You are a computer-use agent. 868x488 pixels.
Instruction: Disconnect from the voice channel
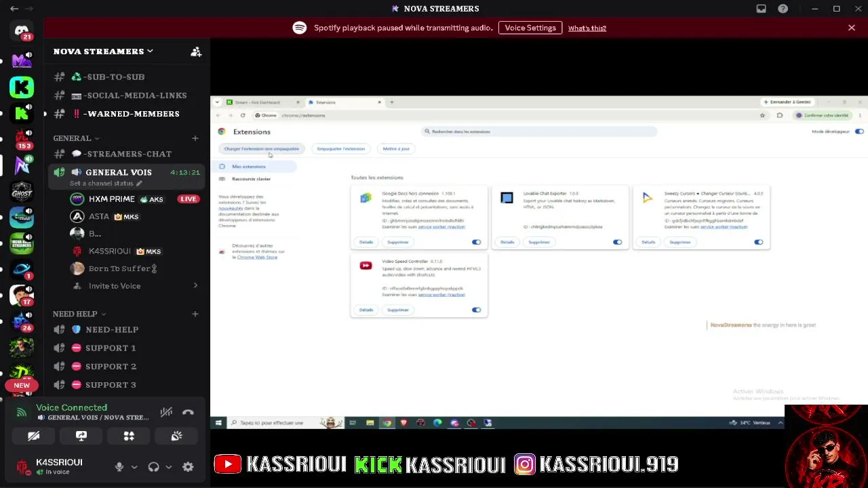click(x=188, y=412)
